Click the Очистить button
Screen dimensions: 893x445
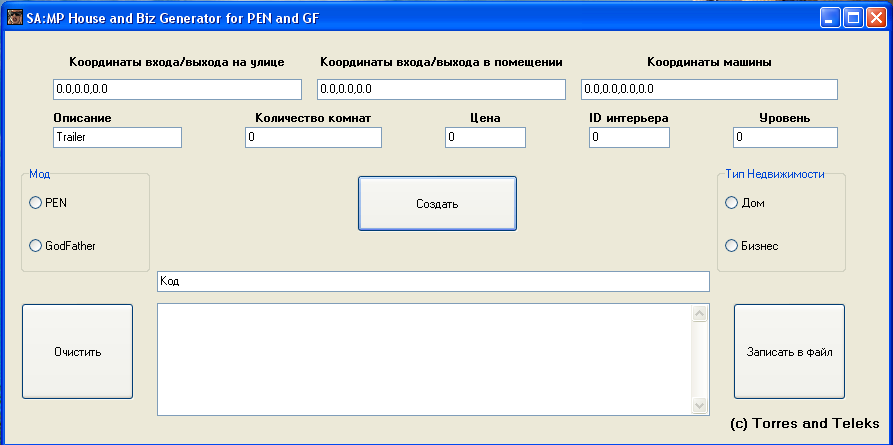(x=77, y=352)
